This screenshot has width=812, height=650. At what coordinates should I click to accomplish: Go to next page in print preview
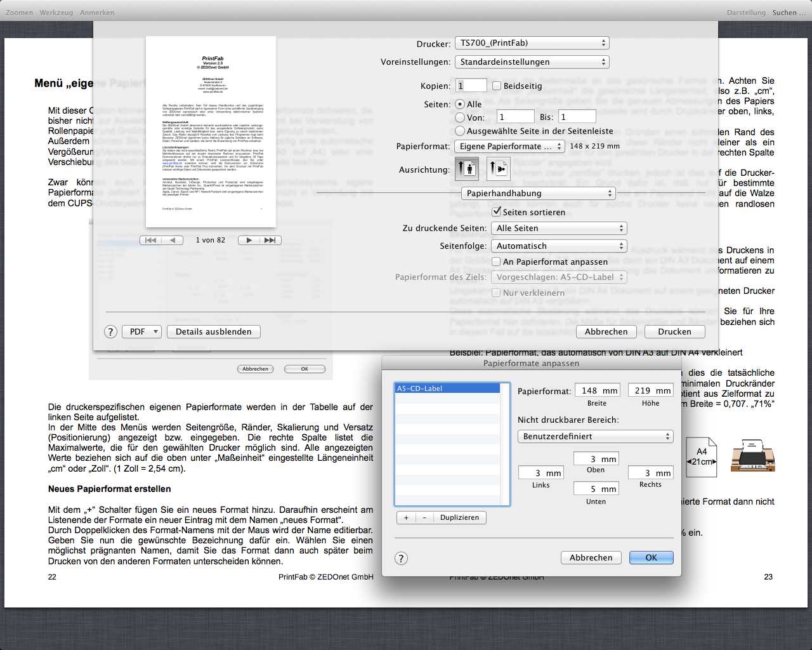coord(249,240)
